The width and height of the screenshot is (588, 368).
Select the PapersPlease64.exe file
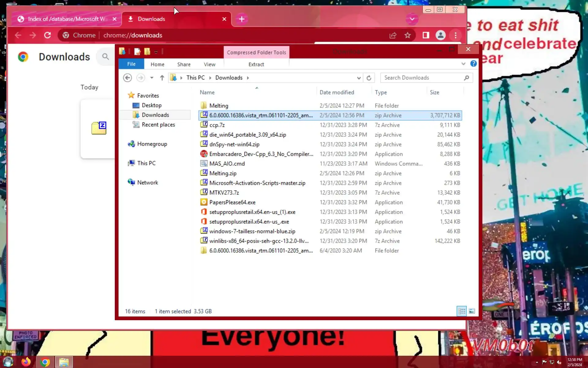tap(232, 202)
